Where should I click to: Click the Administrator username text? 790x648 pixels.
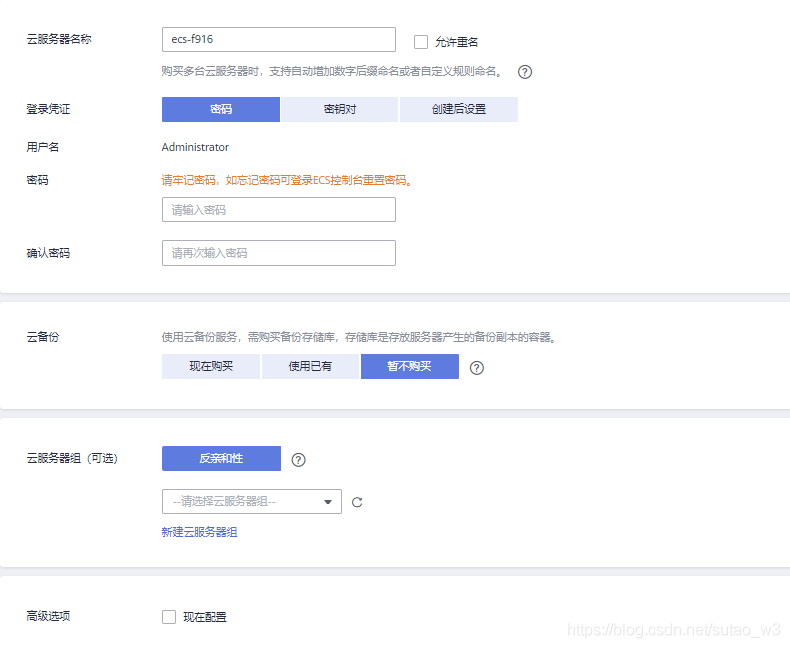click(195, 147)
